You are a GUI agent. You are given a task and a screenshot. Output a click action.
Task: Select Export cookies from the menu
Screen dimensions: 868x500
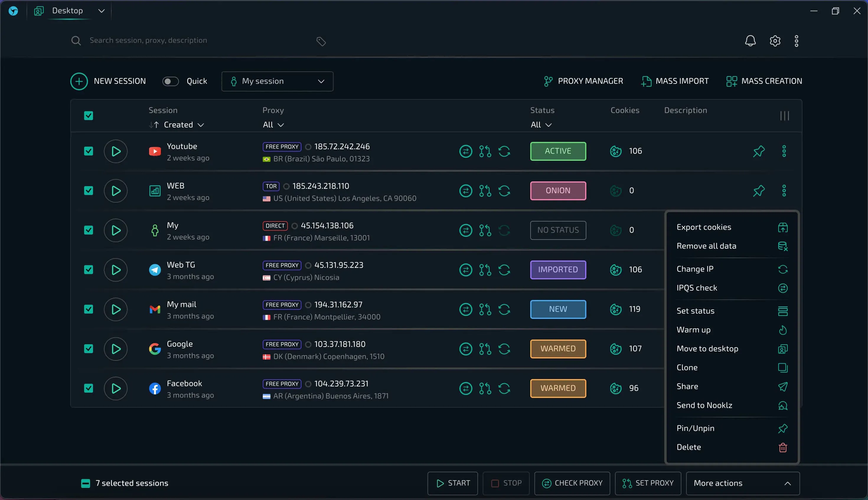click(704, 227)
